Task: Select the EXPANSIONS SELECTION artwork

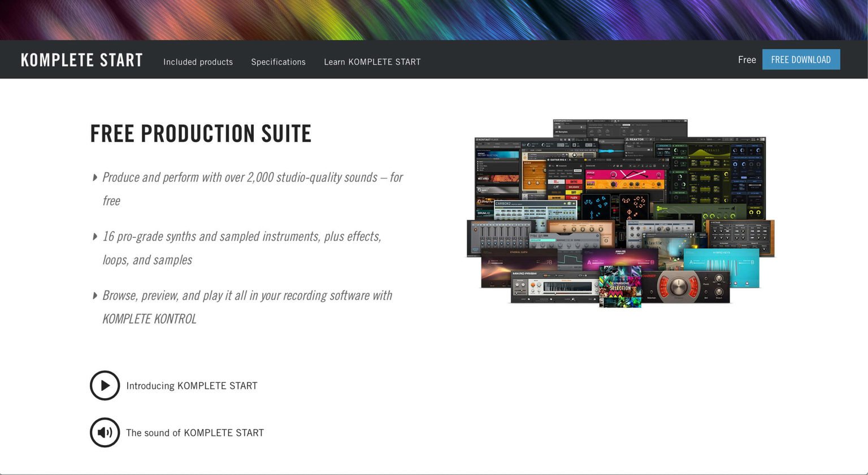Action: point(619,288)
